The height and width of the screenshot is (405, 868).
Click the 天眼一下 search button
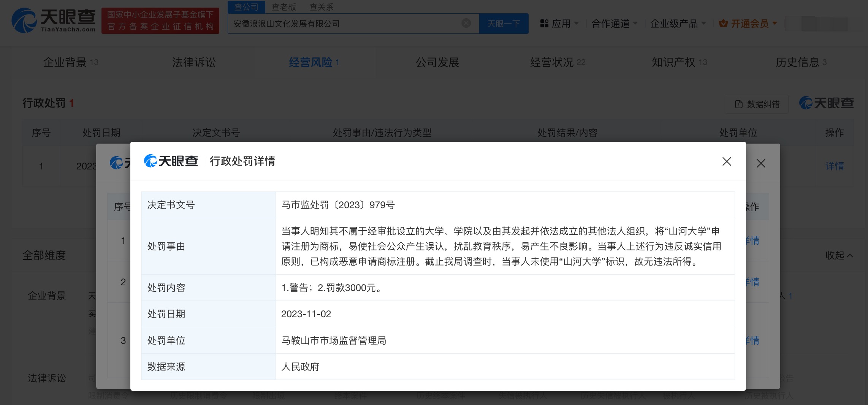(504, 24)
